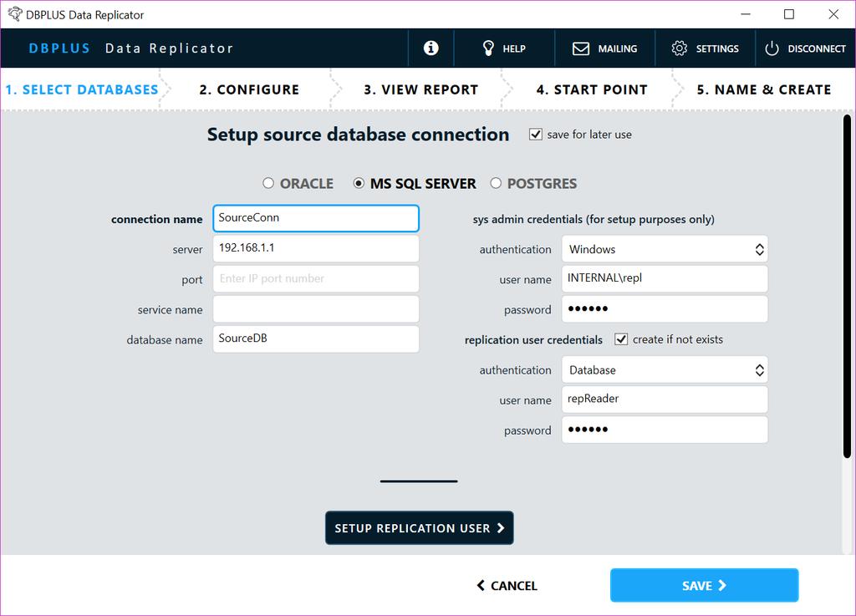Click the 'database name' label
The image size is (856, 616).
tap(165, 340)
